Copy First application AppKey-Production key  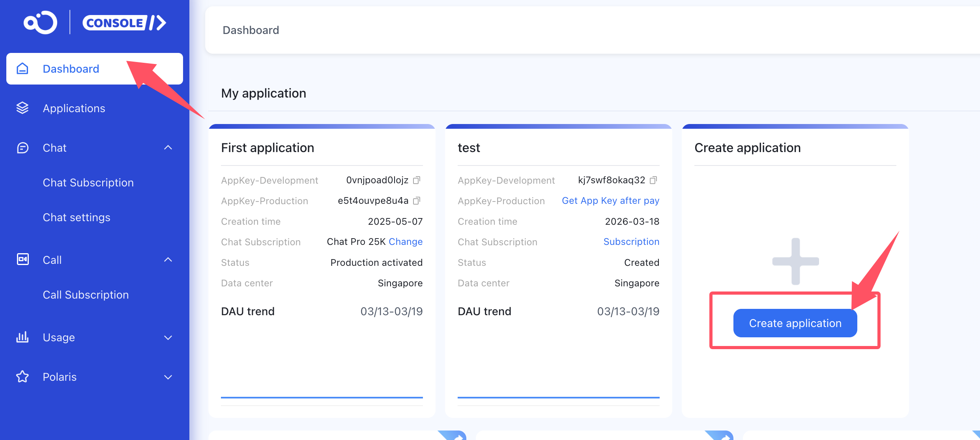tap(417, 201)
